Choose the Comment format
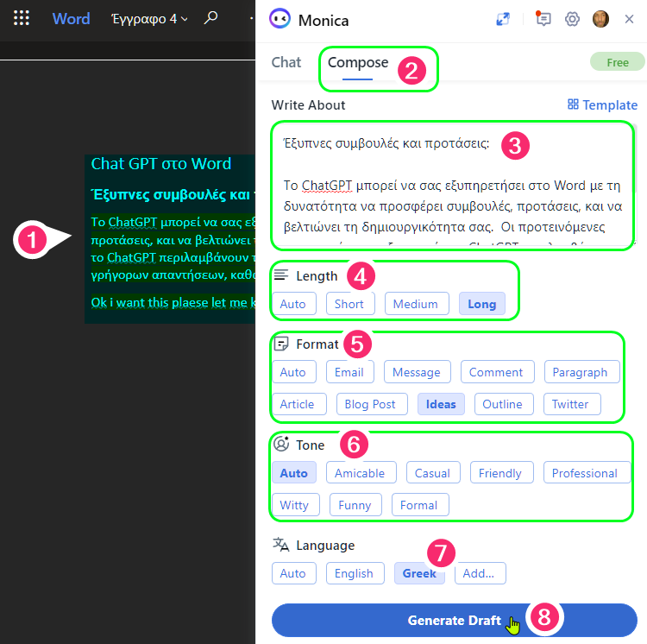This screenshot has width=647, height=644. (x=497, y=372)
